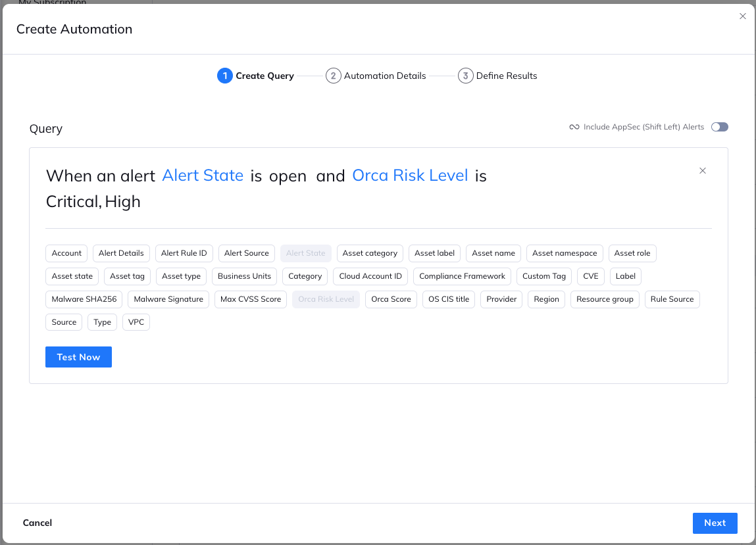Add the Asset role filter
Viewport: 756px width, 545px height.
[x=632, y=253]
